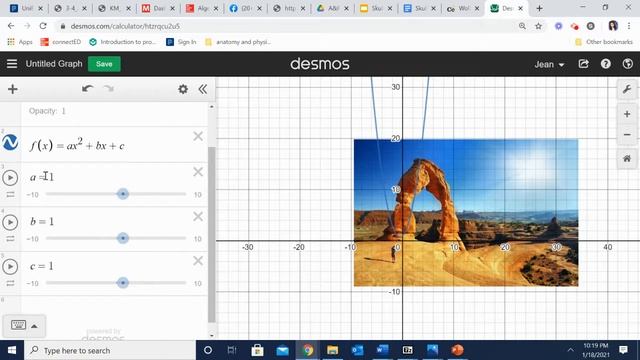The height and width of the screenshot is (360, 640).
Task: Delete the c = 1 expression
Action: point(198,261)
